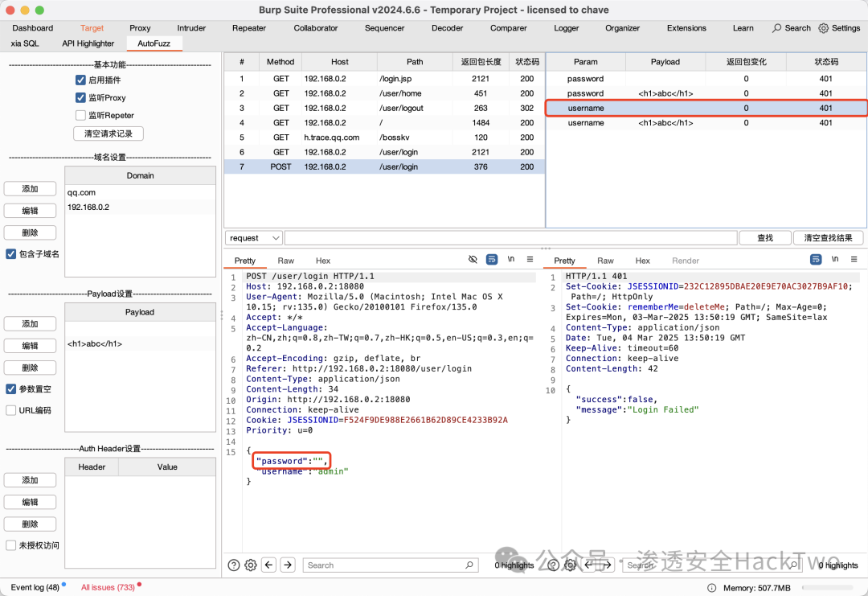The width and height of the screenshot is (868, 596).
Task: Click the blue Event log notification dot
Action: click(x=64, y=585)
